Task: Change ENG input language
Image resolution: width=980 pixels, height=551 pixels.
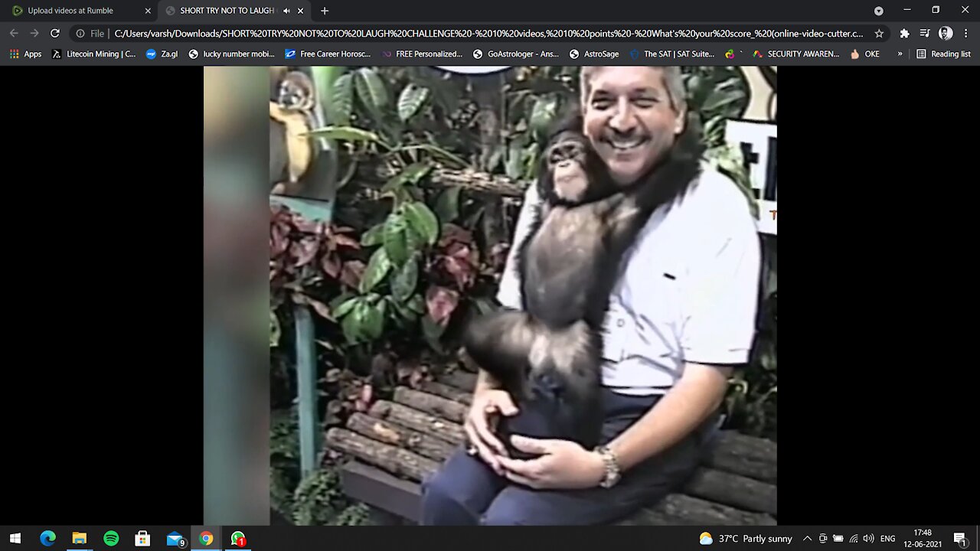Action: pyautogui.click(x=887, y=539)
